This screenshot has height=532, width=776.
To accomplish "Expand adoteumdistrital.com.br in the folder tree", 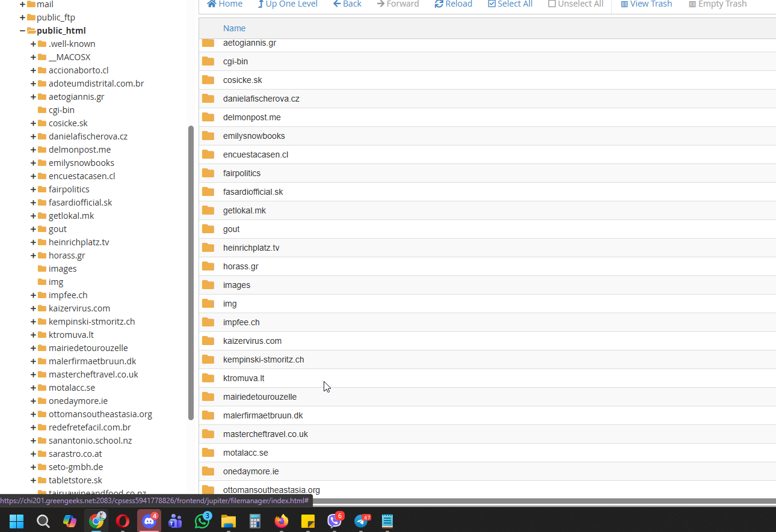I will pos(34,84).
